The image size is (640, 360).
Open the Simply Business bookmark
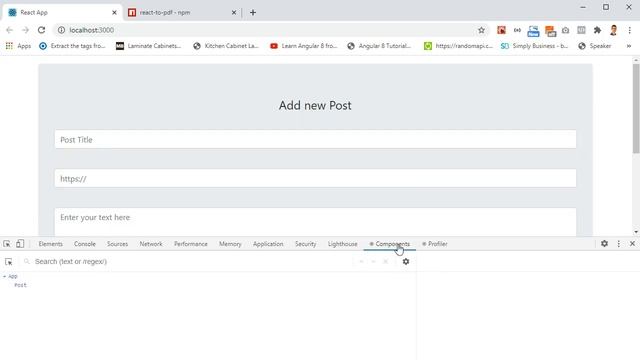[x=534, y=46]
